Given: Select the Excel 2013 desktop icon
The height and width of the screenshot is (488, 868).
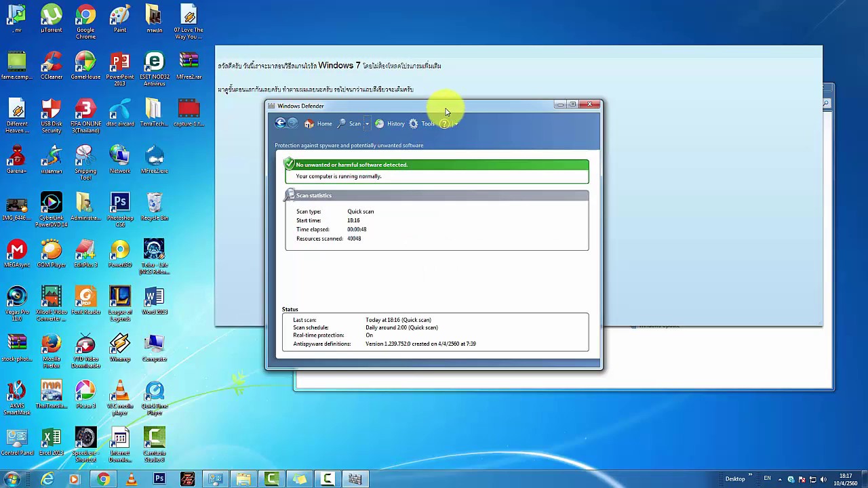Looking at the screenshot, I should (52, 441).
